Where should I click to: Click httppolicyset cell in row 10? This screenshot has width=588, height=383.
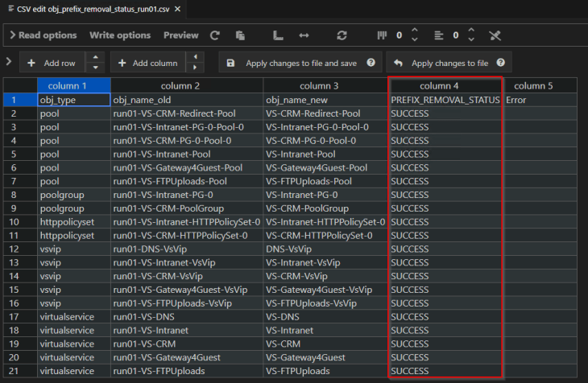pyautogui.click(x=74, y=221)
